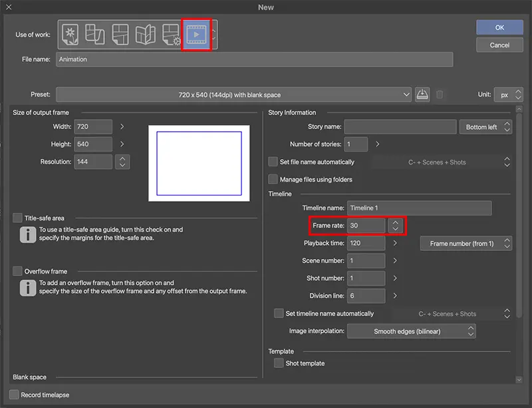
Task: Expand the Playback time arrow
Action: [x=395, y=243]
